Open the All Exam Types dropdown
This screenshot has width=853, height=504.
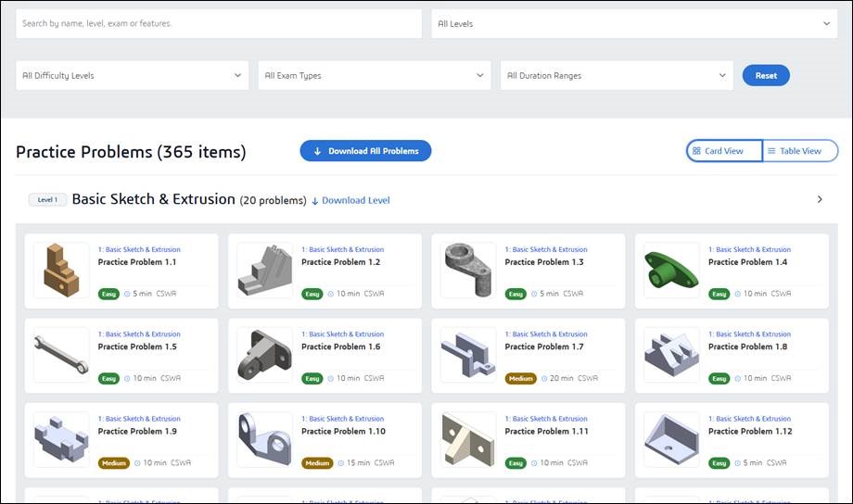click(x=375, y=76)
